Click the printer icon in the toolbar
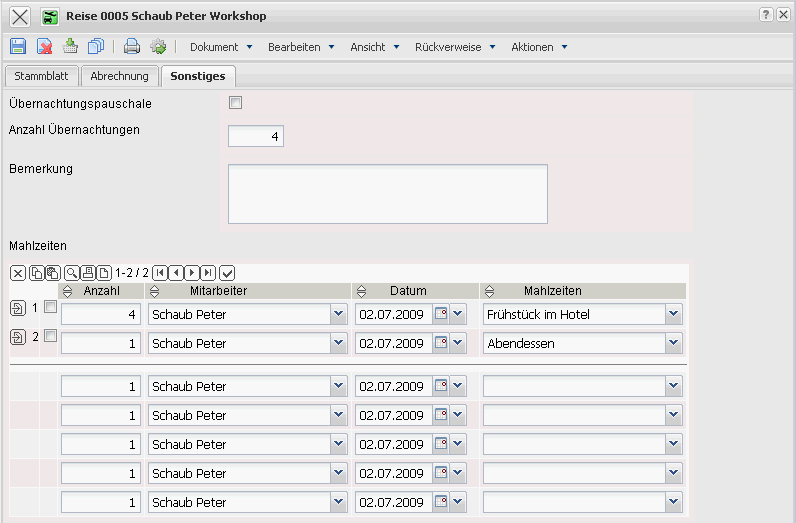 coord(131,46)
